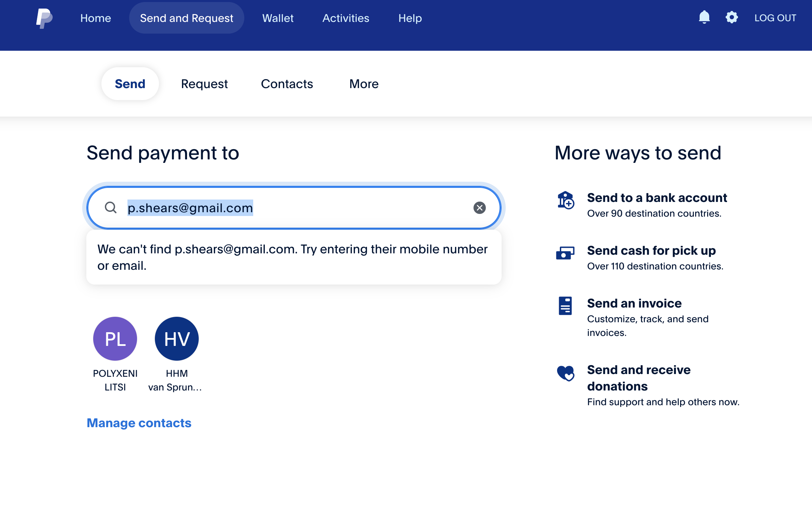Image resolution: width=812 pixels, height=517 pixels.
Task: Click the bank account icon
Action: point(565,200)
